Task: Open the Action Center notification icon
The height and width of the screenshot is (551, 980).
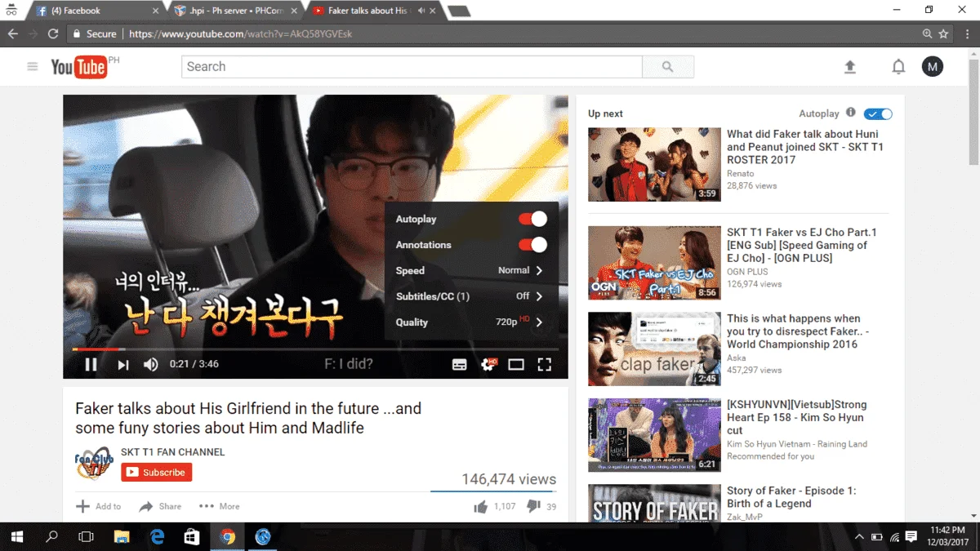Action: [x=911, y=536]
